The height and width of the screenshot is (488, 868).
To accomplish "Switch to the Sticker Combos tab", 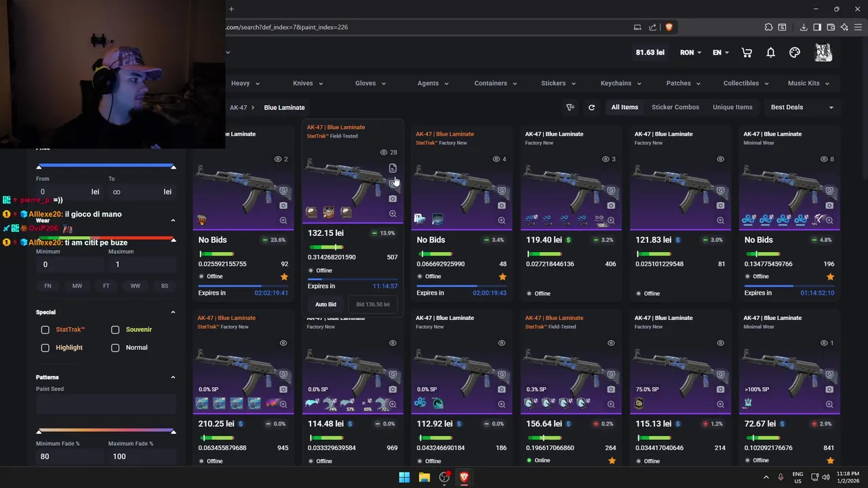I will coord(675,107).
